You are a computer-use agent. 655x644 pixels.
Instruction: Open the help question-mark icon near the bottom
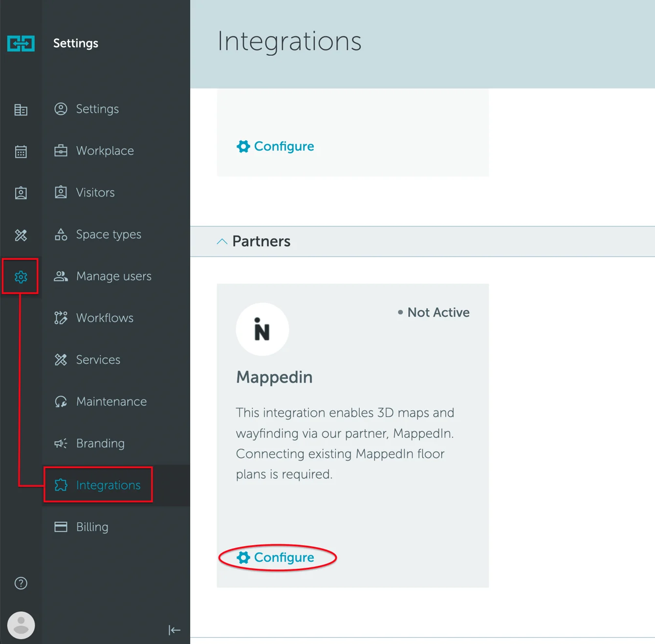coord(21,583)
